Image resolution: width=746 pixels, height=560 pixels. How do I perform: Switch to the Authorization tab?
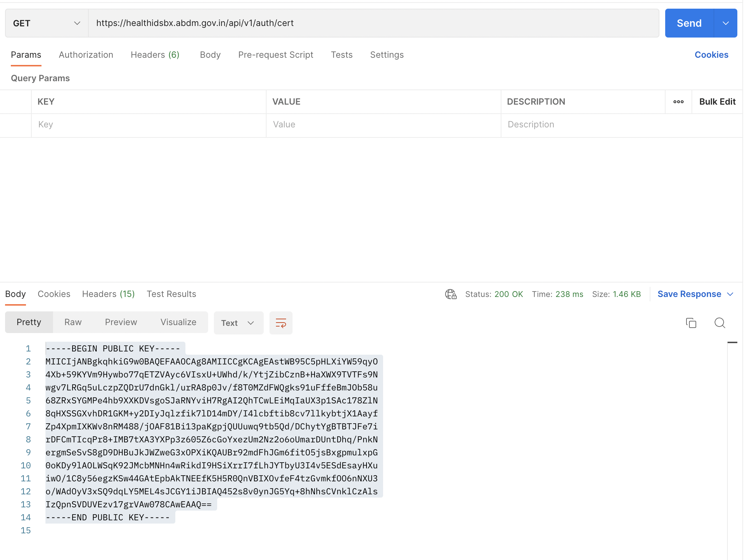coord(86,55)
